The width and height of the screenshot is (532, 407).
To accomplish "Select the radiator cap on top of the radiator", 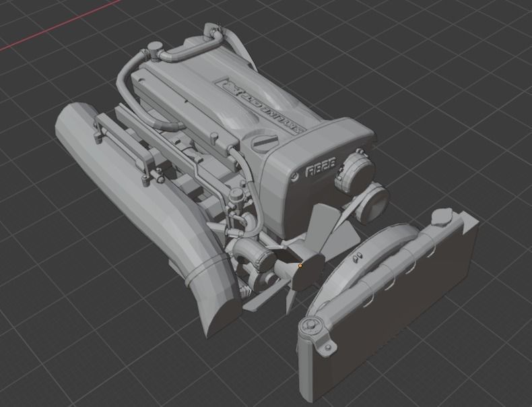I will click(442, 217).
